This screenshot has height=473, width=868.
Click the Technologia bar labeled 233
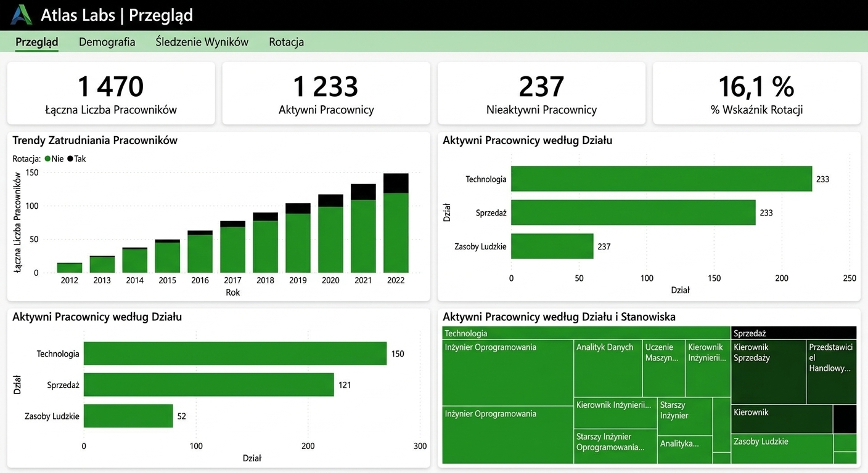[661, 179]
